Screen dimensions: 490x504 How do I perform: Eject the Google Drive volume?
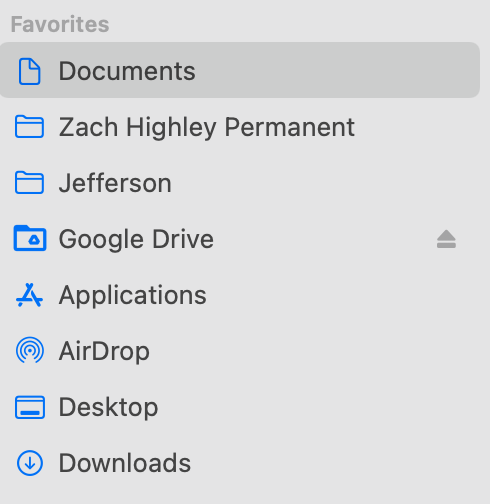(446, 239)
